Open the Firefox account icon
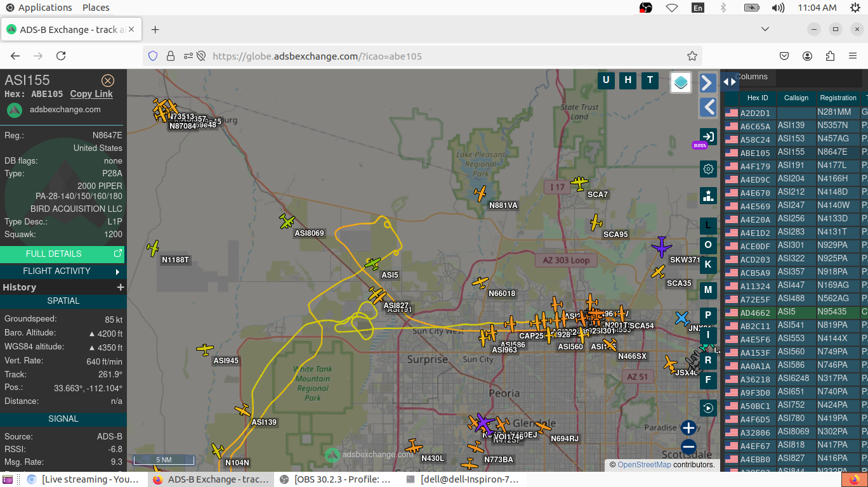This screenshot has height=487, width=868. point(808,56)
